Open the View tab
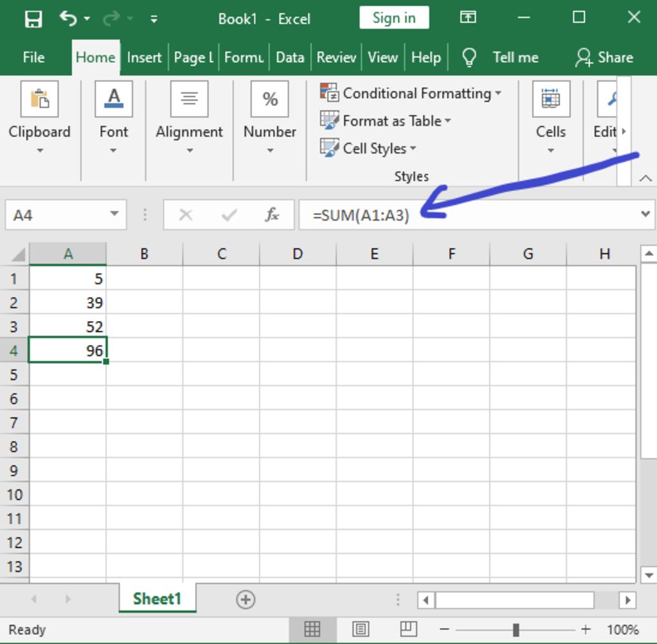 click(x=382, y=57)
